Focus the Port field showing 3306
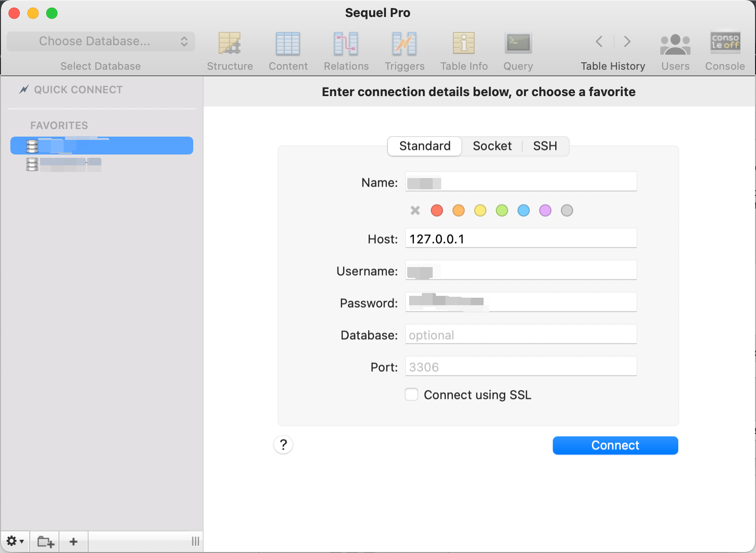Image resolution: width=756 pixels, height=553 pixels. click(521, 366)
